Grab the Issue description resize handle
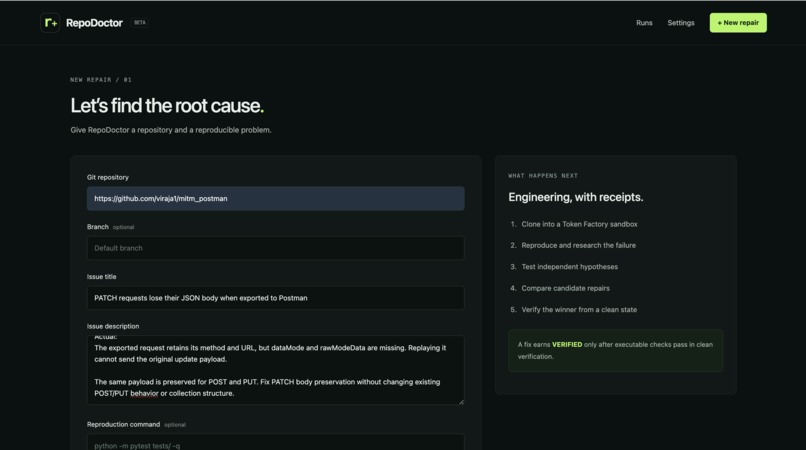Viewport: 806px width, 450px height. [461, 402]
